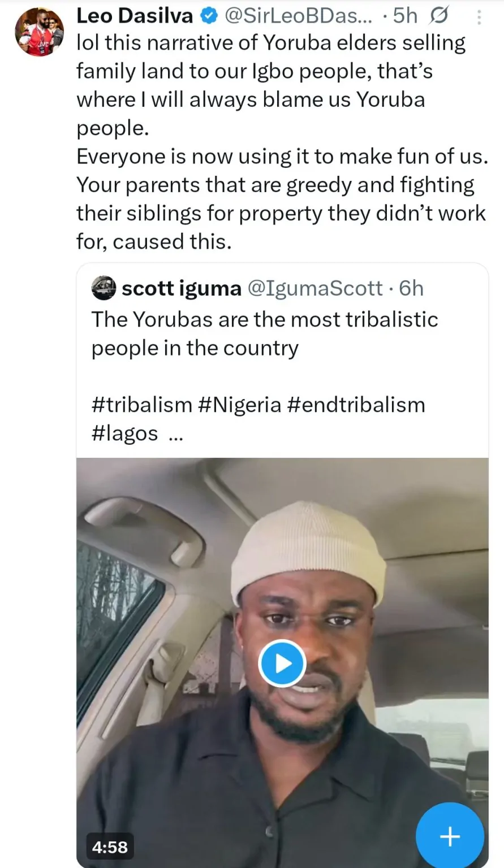Tap the blue compose plus button
This screenshot has height=868, width=504.
[450, 836]
